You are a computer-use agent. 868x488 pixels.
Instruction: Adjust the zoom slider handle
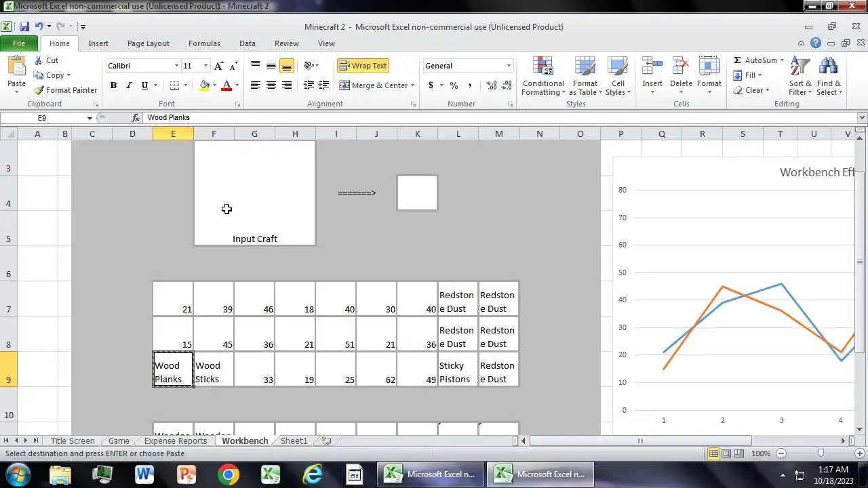(x=821, y=453)
